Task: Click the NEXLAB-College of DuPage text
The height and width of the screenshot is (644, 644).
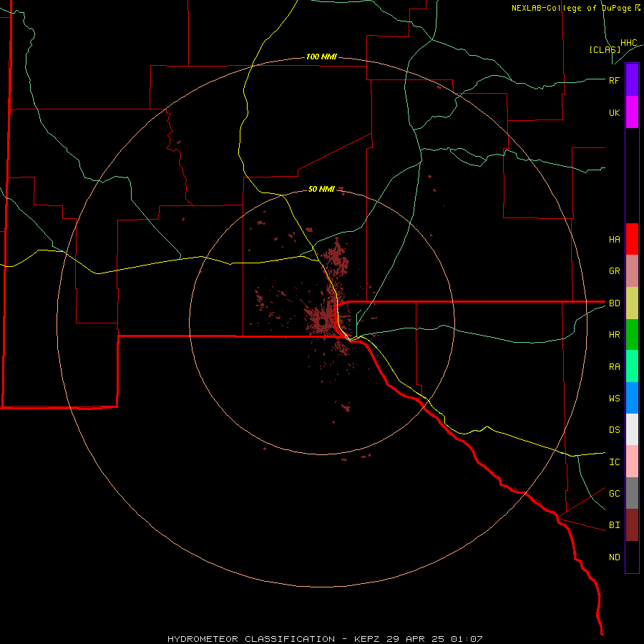Action: coord(571,8)
